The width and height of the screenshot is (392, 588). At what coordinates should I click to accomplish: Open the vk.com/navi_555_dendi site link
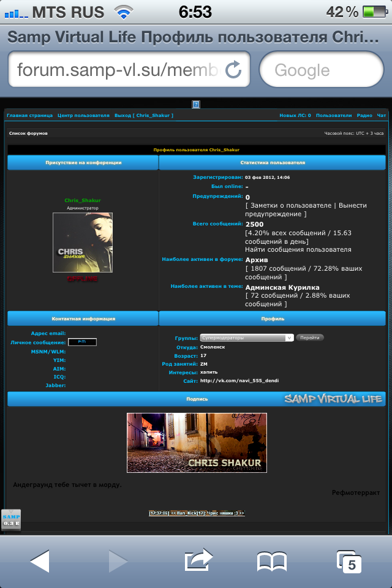239,380
